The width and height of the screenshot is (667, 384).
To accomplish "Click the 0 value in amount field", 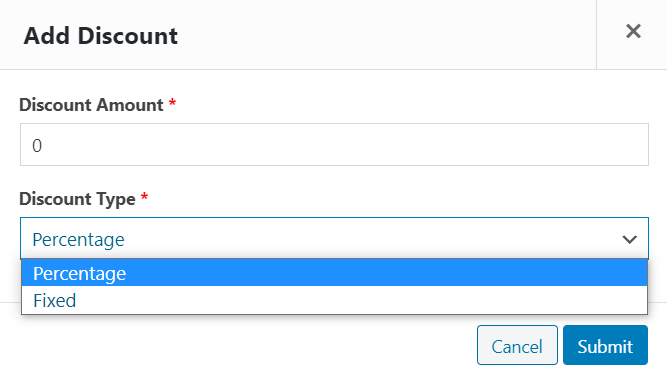I will click(x=37, y=146).
